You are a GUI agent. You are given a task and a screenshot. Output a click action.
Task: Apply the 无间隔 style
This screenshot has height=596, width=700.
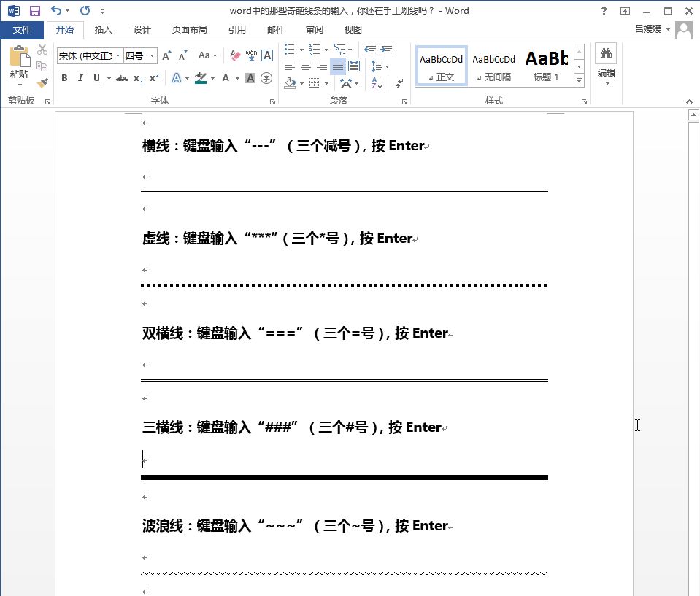pyautogui.click(x=493, y=66)
